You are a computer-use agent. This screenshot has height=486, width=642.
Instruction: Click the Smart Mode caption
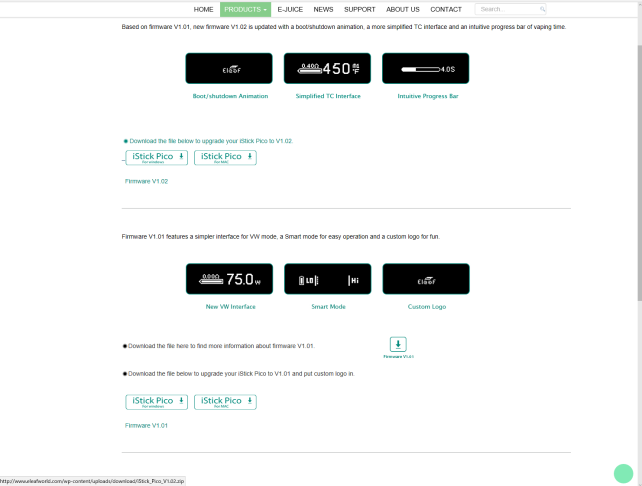click(x=328, y=307)
